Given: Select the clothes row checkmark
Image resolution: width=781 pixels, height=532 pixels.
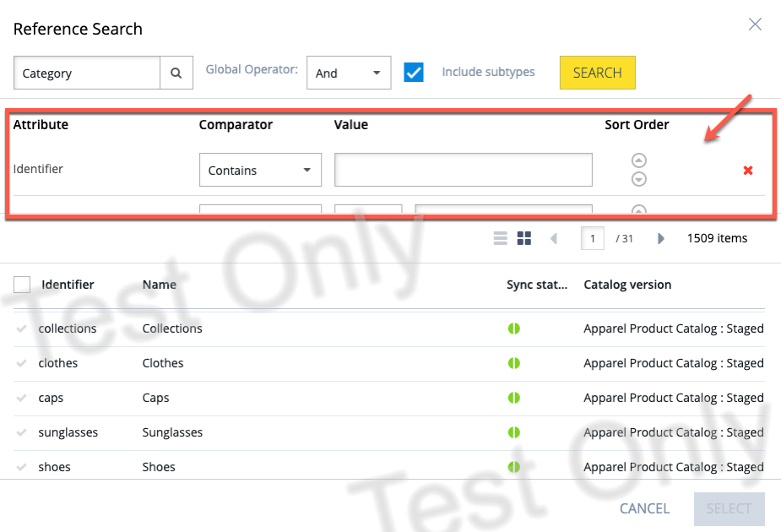Looking at the screenshot, I should click(x=21, y=363).
